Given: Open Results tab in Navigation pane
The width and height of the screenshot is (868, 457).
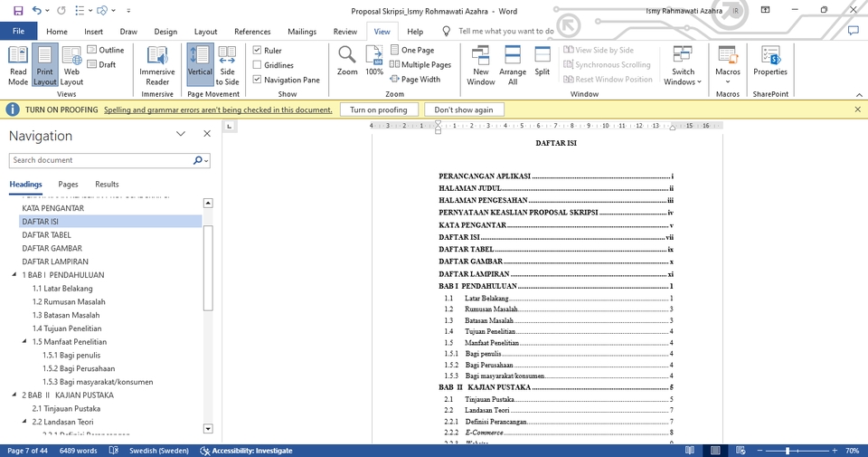Looking at the screenshot, I should click(107, 184).
